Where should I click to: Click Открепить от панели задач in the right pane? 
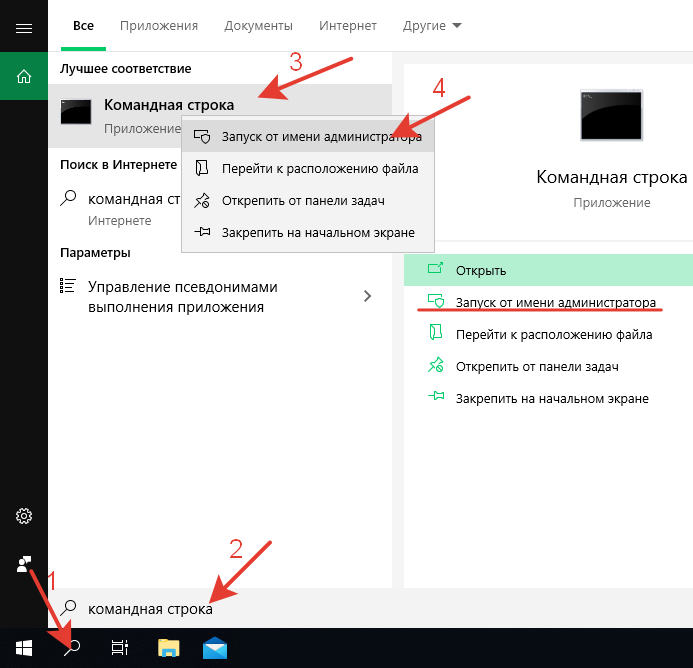548,366
